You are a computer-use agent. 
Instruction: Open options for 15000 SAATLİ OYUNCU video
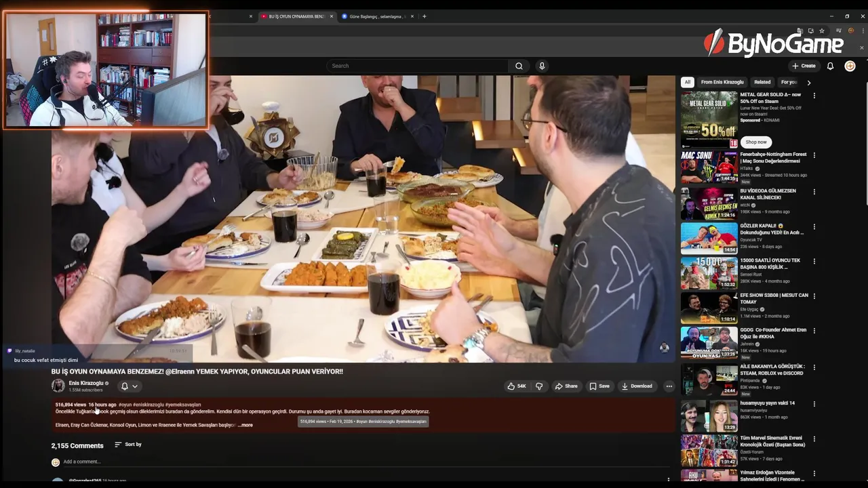814,262
